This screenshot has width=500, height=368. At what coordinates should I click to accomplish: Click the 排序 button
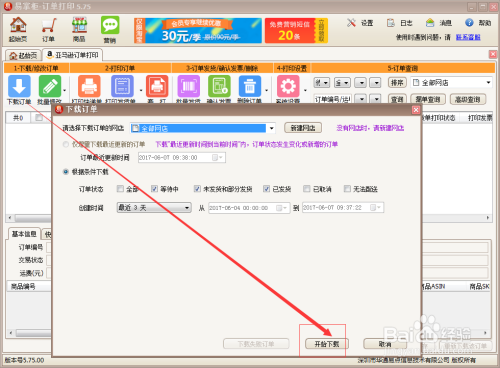pyautogui.click(x=397, y=82)
